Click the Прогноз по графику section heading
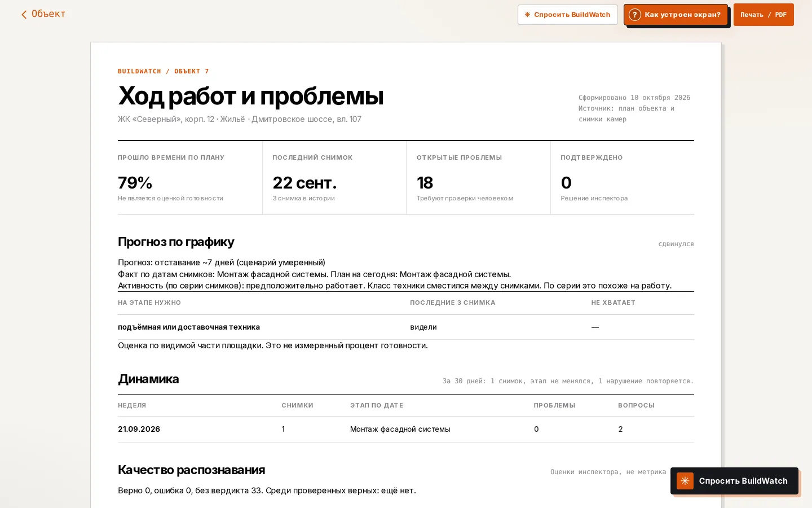The width and height of the screenshot is (812, 508). [176, 242]
